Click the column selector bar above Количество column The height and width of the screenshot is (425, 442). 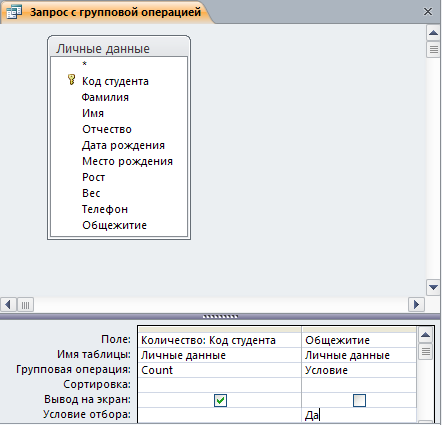[220, 329]
